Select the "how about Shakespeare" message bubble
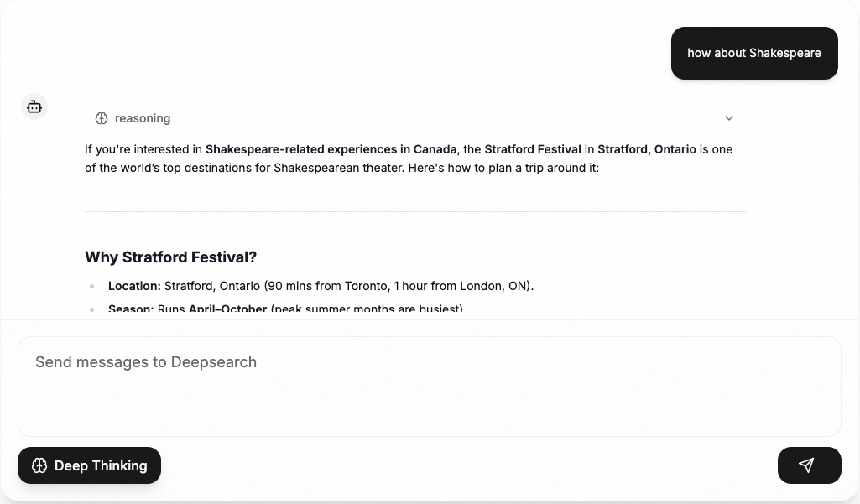860x504 pixels. tap(754, 53)
